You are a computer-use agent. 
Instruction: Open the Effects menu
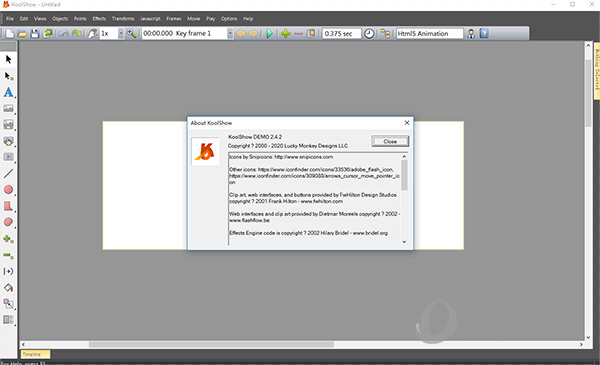coord(99,19)
